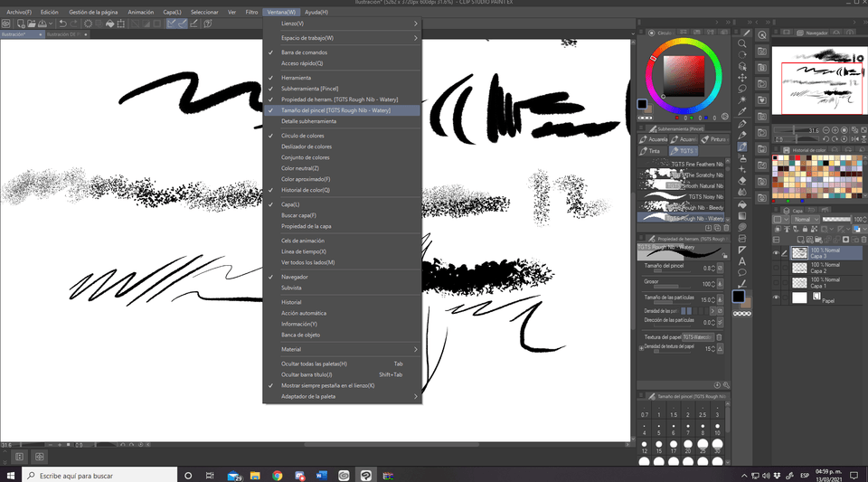Select the Auto select wand tool

[741, 99]
